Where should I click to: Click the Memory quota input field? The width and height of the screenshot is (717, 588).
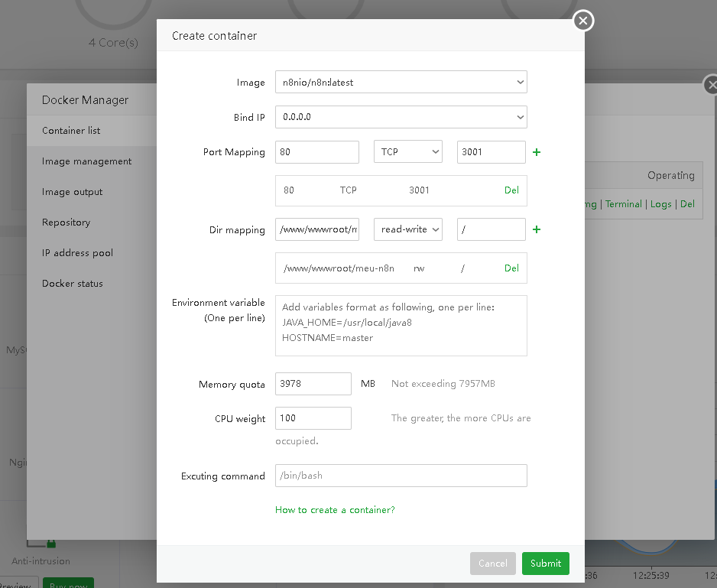pos(313,384)
